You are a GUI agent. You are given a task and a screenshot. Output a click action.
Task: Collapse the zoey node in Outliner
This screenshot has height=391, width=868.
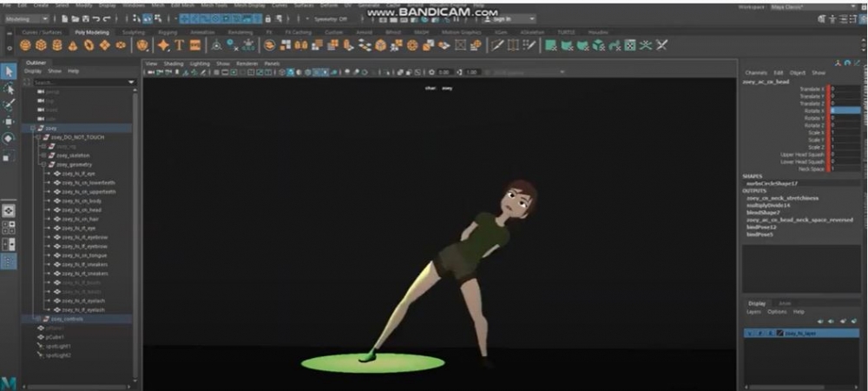33,128
